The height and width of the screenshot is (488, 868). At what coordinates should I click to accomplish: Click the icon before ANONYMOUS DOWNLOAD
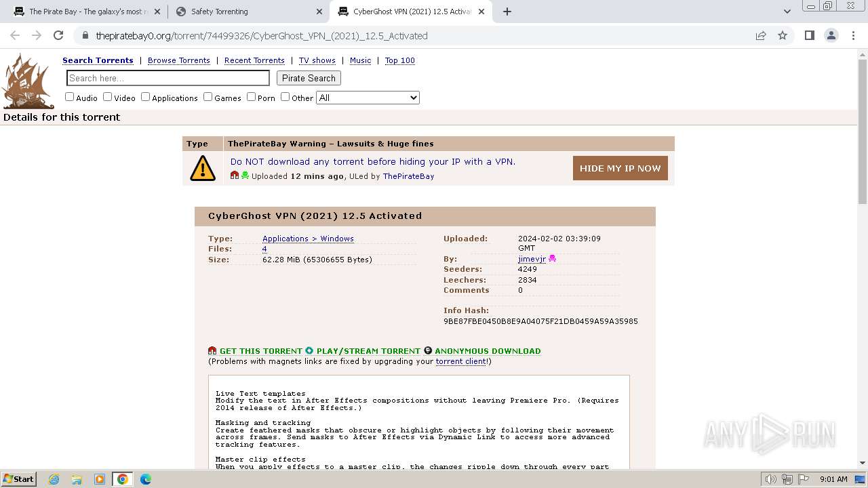[428, 351]
